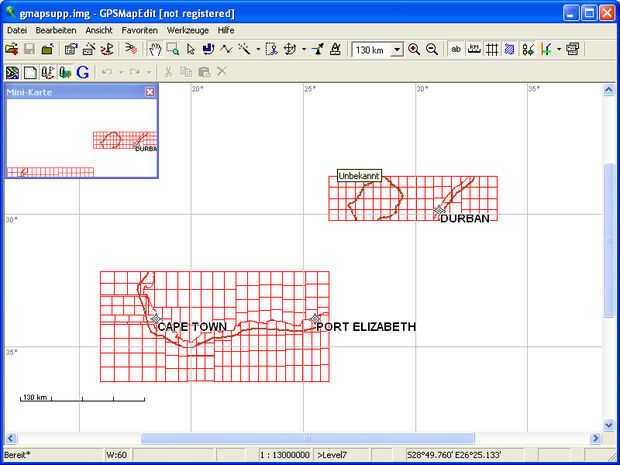This screenshot has width=620, height=465.
Task: Toggle the scale ruler display button
Action: tap(474, 49)
